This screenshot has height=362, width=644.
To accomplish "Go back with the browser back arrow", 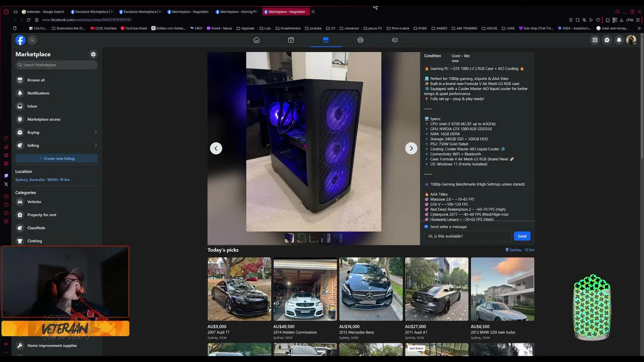I will (15, 20).
